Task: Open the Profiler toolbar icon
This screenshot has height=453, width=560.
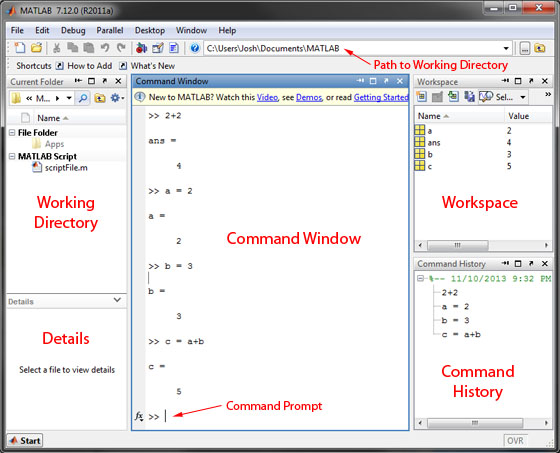Action: pyautogui.click(x=174, y=48)
